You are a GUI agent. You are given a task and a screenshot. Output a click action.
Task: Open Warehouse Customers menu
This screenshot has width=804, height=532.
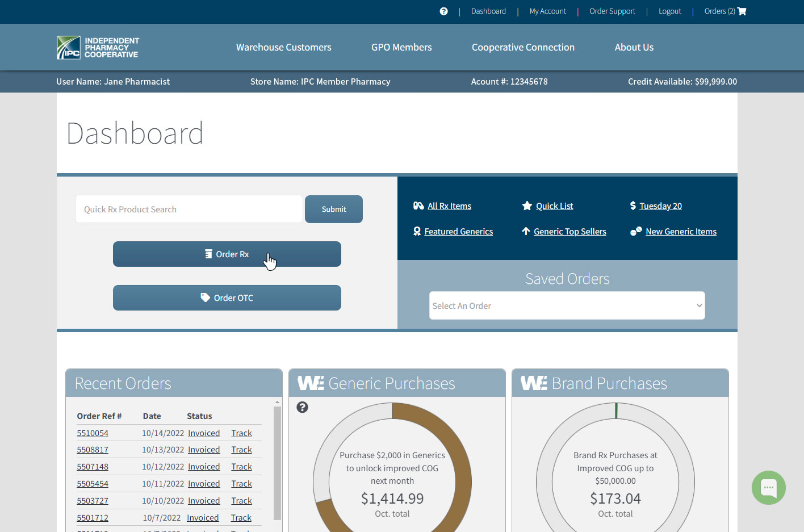284,47
